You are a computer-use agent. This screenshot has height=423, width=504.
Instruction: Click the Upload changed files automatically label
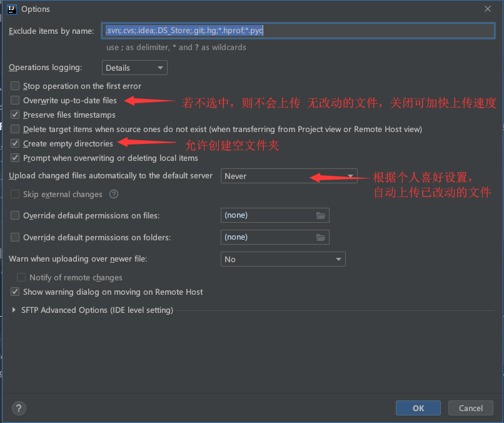pyautogui.click(x=111, y=176)
